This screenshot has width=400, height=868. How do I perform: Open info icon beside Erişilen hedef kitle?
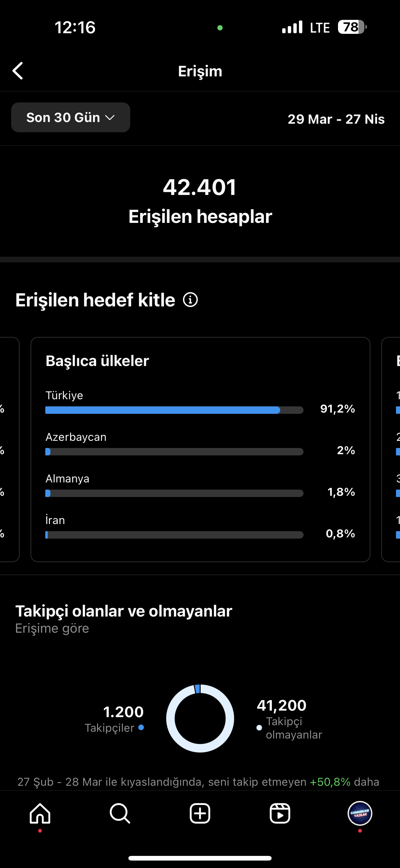point(190,300)
